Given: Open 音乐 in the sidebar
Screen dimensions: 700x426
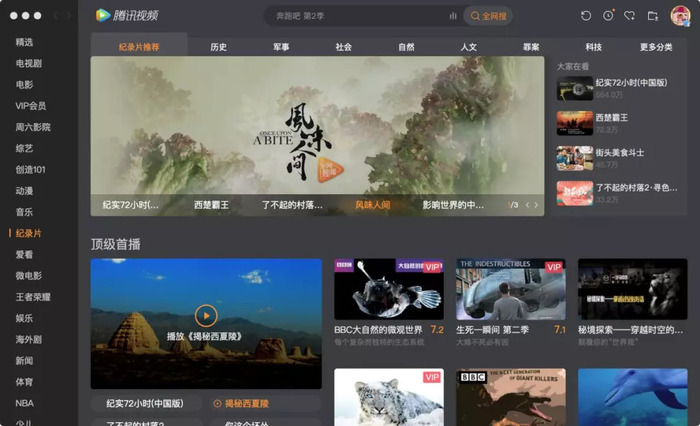Looking at the screenshot, I should coord(24,212).
